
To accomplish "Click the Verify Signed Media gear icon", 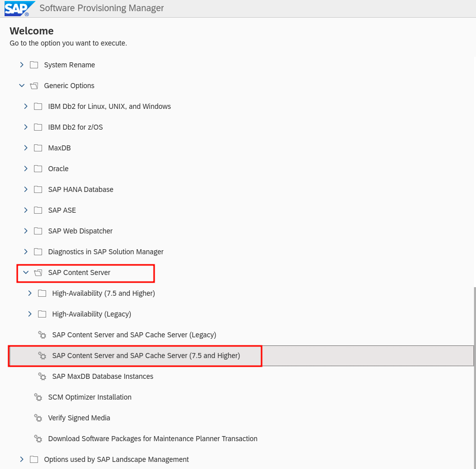I will click(38, 418).
